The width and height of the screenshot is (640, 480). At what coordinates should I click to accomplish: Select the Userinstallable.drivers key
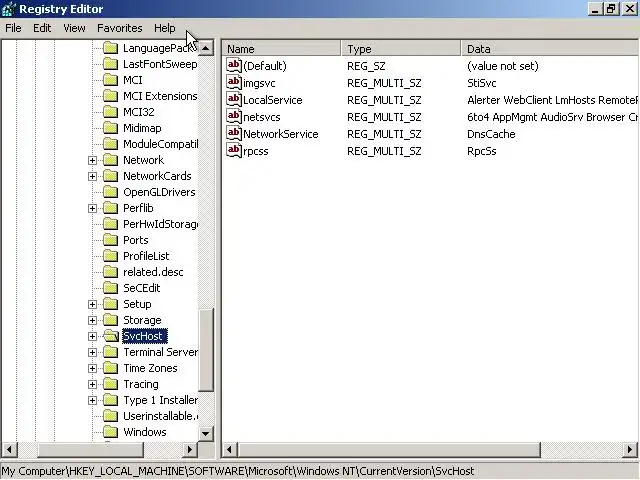click(160, 416)
